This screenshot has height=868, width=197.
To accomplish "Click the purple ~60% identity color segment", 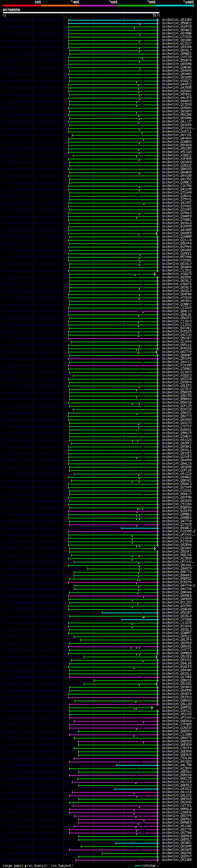I will click(x=98, y=6).
